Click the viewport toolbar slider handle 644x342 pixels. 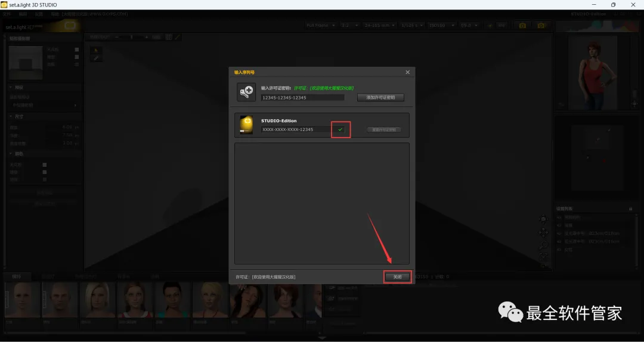[131, 37]
